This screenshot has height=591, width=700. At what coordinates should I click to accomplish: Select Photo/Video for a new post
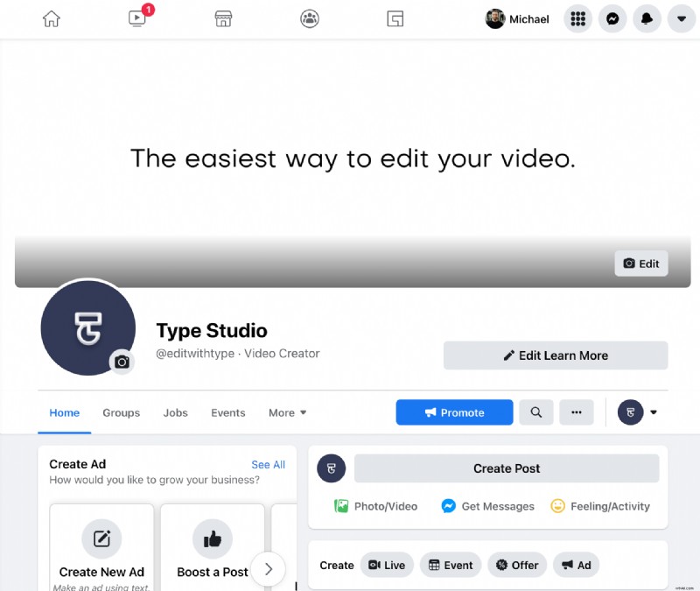tap(374, 506)
